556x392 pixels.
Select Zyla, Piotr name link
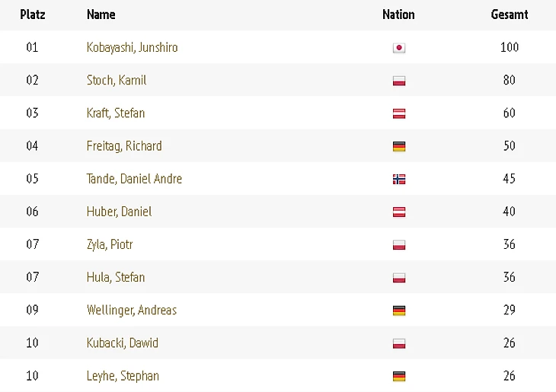pyautogui.click(x=110, y=244)
